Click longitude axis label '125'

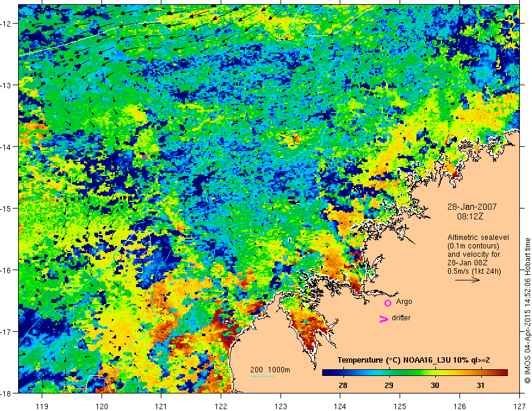[x=400, y=406]
